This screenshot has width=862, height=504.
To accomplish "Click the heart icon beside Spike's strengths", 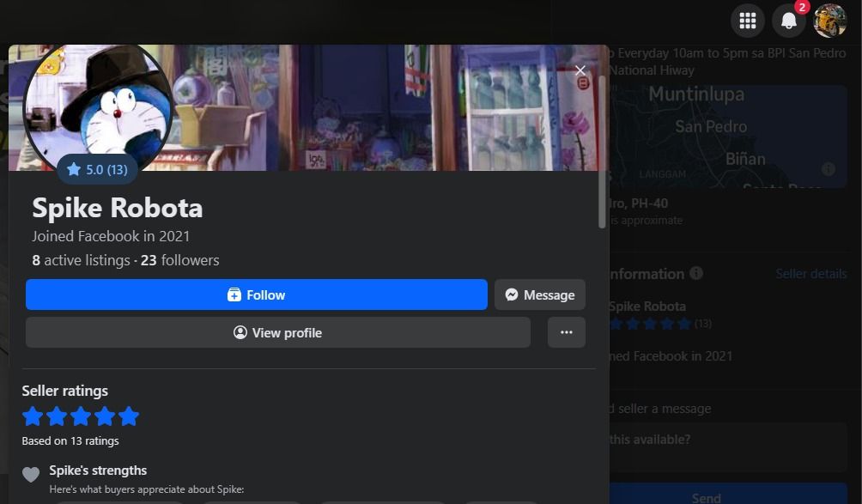I will pos(31,475).
